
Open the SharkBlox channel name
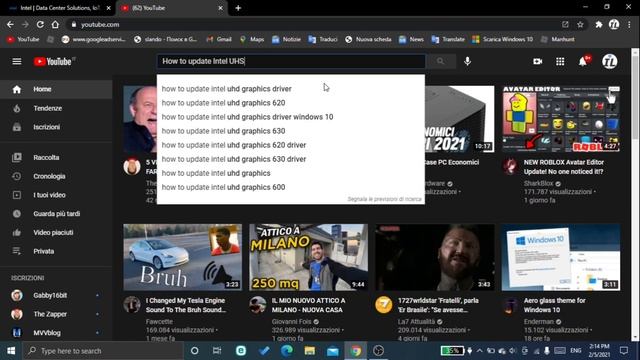[538, 183]
